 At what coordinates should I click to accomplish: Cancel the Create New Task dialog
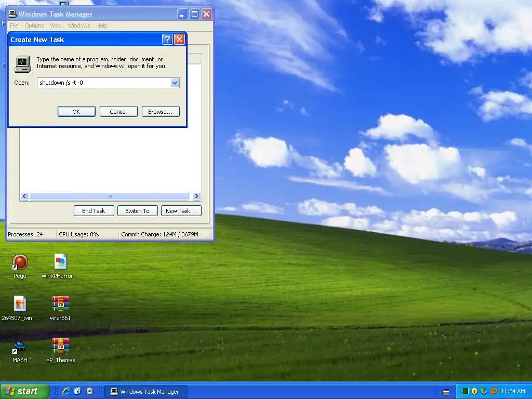click(118, 112)
